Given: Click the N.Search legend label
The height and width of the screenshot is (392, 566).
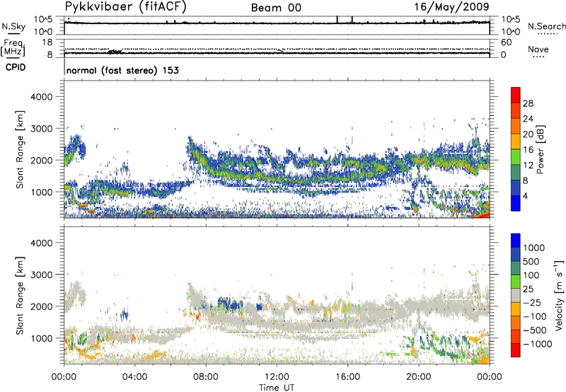Looking at the screenshot, I should click(546, 26).
